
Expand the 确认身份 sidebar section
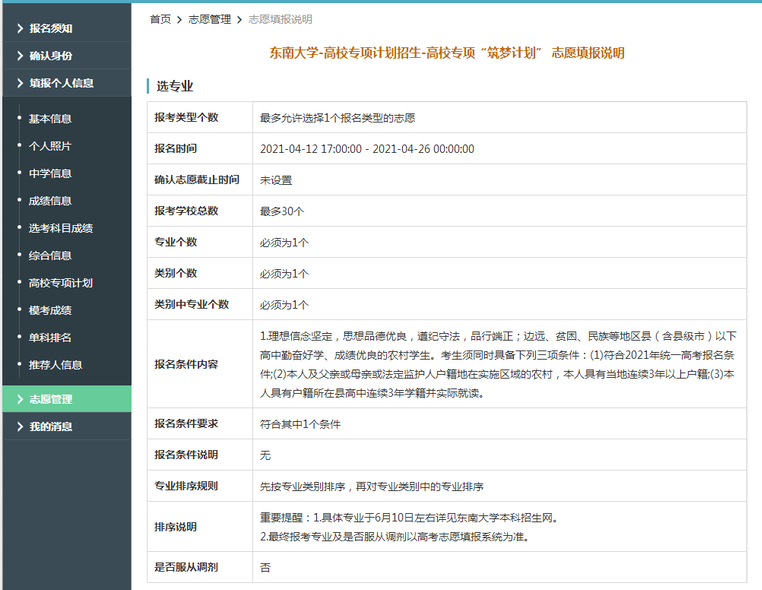pos(50,56)
